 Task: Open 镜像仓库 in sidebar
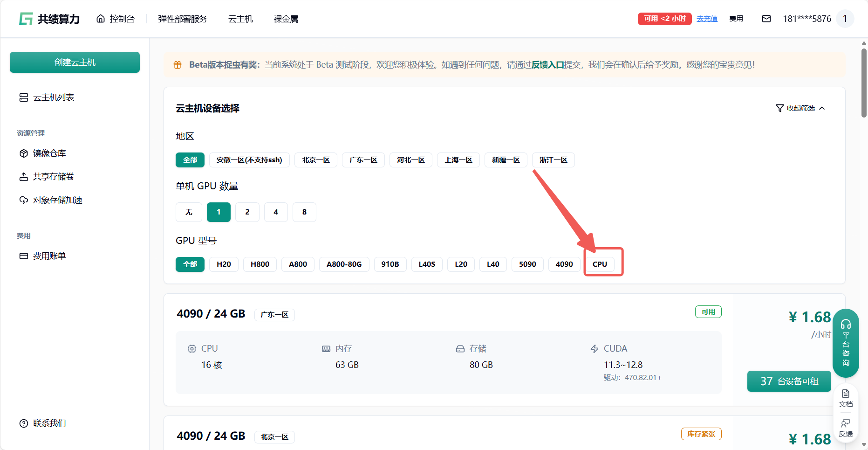[49, 153]
